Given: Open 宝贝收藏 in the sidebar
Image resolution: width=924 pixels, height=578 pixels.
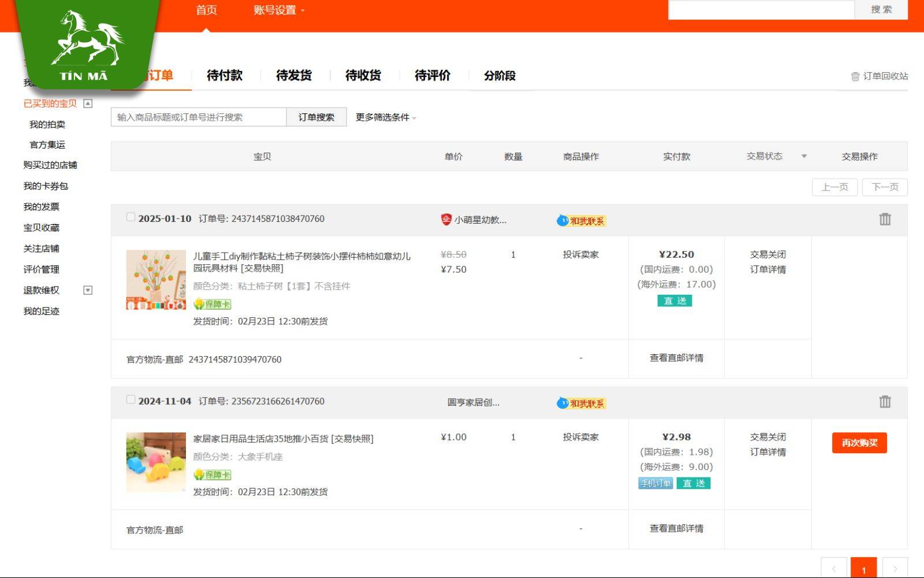Looking at the screenshot, I should 41,228.
